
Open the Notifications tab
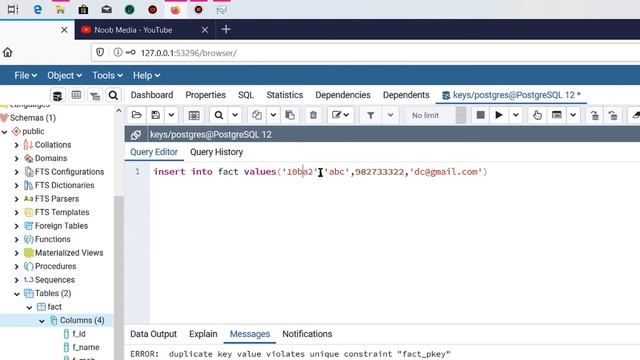pyautogui.click(x=307, y=334)
